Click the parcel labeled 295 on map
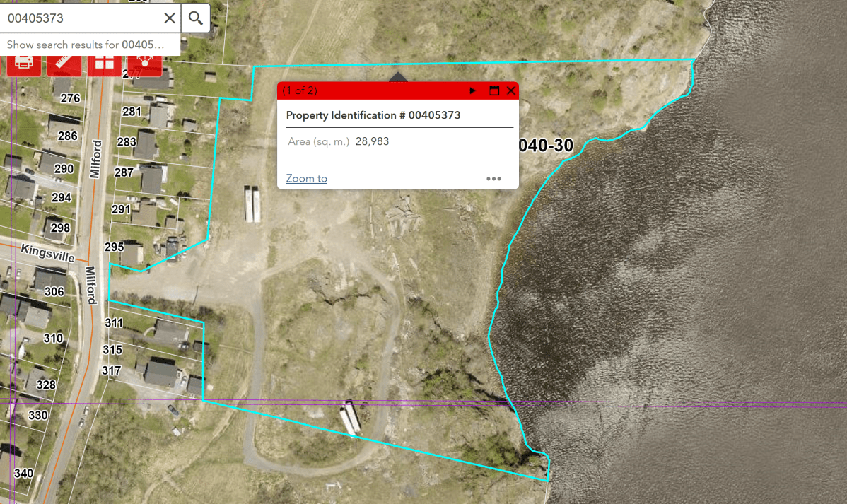This screenshot has height=504, width=847. click(x=114, y=247)
